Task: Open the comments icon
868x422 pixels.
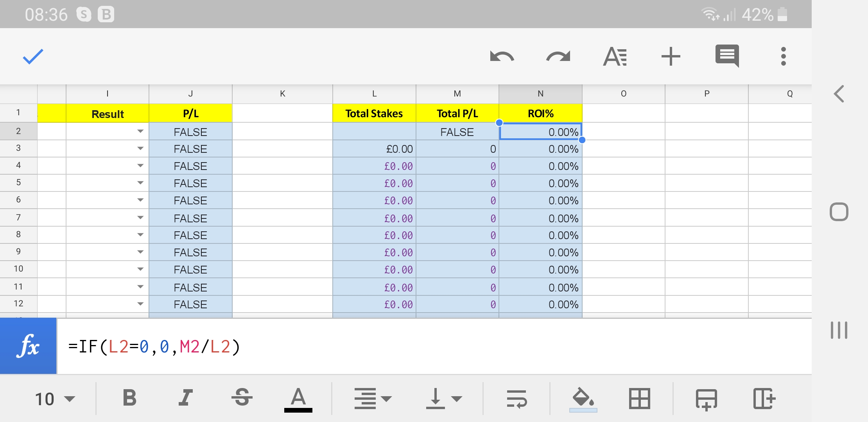Action: tap(727, 56)
